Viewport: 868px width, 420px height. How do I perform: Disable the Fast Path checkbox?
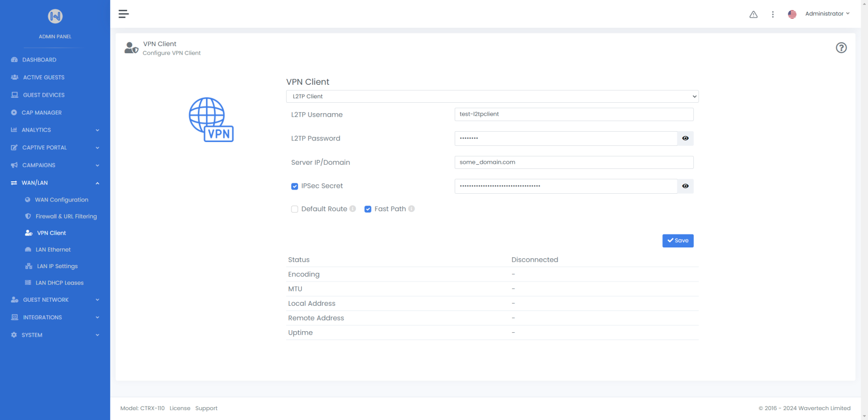(368, 209)
